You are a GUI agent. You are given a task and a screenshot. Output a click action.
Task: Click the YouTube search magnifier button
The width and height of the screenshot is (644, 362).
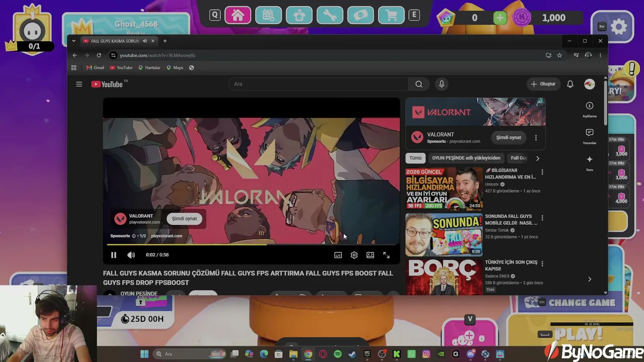[419, 84]
